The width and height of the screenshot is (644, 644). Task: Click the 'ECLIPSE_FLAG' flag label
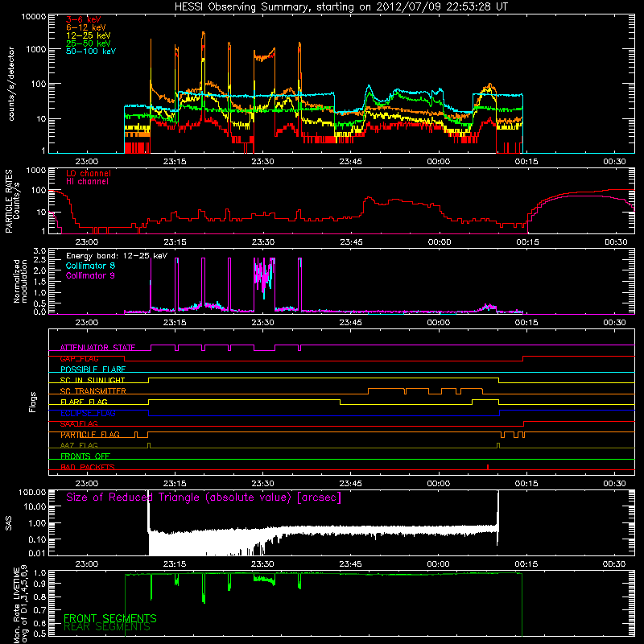[88, 413]
